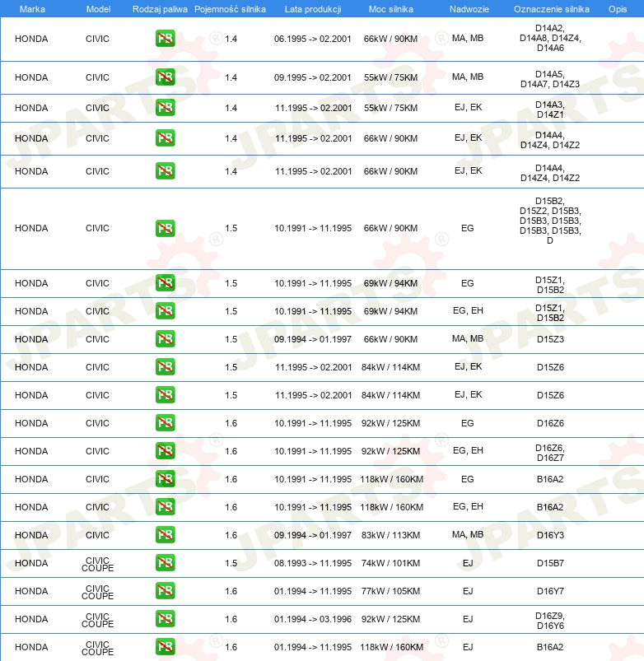The width and height of the screenshot is (644, 661).
Task: Click fuel icon in Civic Coupe D16Z9, D16Y6 row
Action: point(165,619)
